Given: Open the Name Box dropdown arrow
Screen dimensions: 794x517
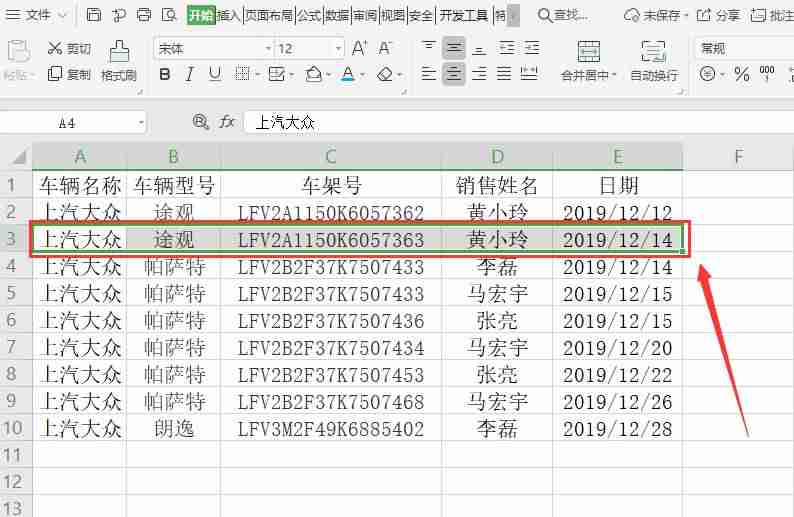Looking at the screenshot, I should click(141, 123).
